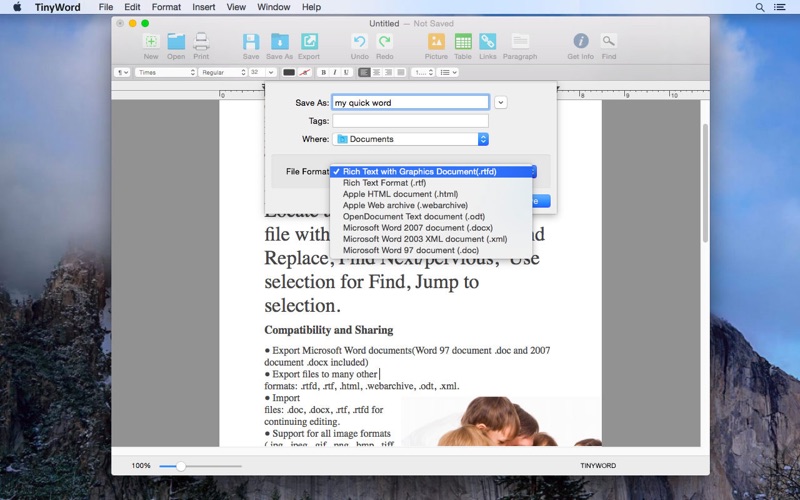Select Rich Text Format (.rtf) option

pos(431,183)
